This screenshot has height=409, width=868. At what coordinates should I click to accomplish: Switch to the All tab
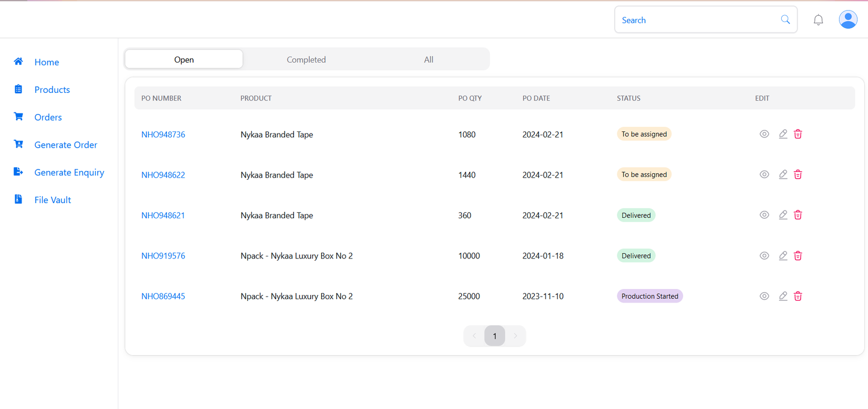429,59
